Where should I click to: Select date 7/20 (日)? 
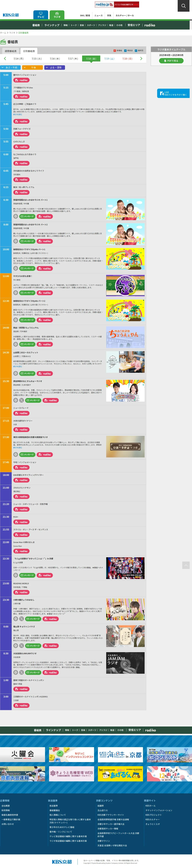click(127, 59)
